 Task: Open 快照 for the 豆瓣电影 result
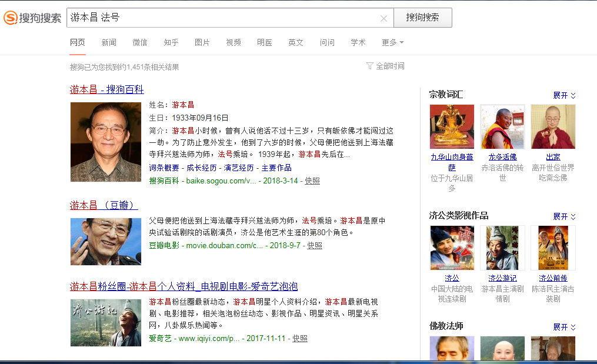point(315,246)
